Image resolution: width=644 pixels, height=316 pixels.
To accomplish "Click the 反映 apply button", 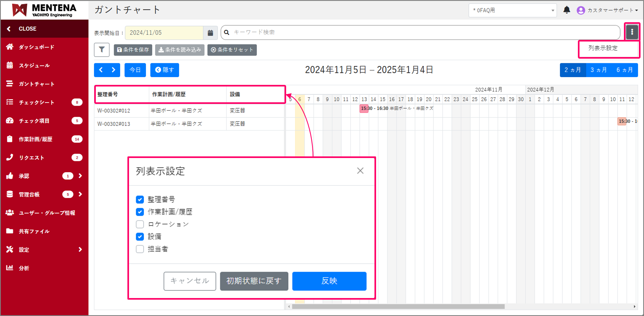I will (329, 281).
